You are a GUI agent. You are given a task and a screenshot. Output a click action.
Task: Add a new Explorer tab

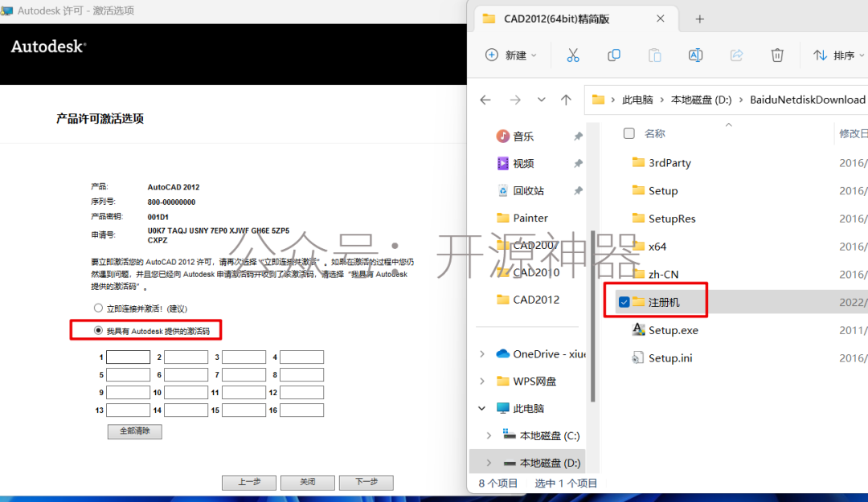(700, 18)
